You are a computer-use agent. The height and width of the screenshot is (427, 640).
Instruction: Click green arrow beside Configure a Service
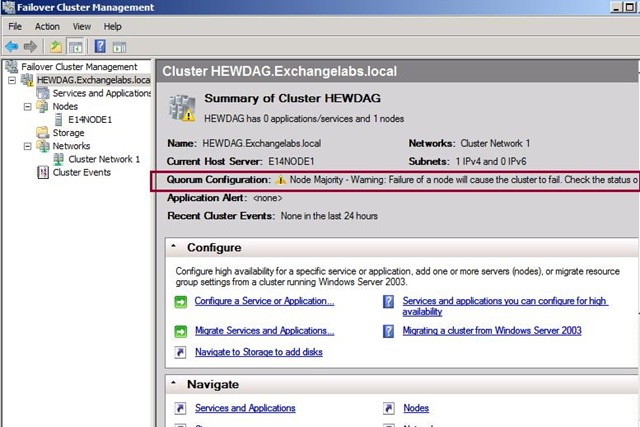180,302
